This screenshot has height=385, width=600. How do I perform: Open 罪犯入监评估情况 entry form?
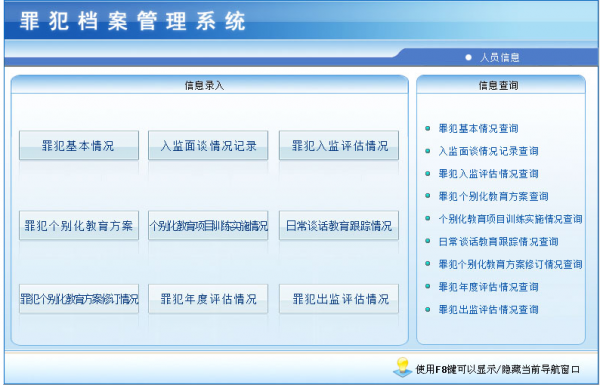pos(339,145)
